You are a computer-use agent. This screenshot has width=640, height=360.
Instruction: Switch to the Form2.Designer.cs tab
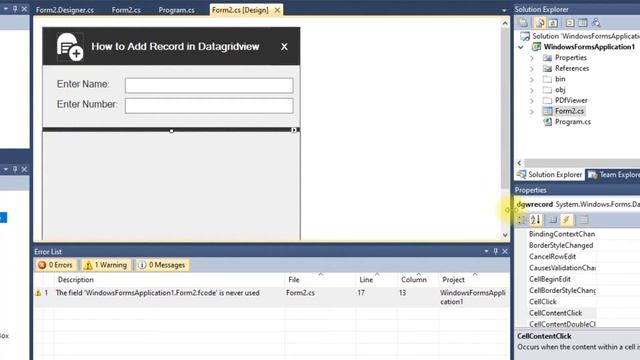tap(65, 10)
